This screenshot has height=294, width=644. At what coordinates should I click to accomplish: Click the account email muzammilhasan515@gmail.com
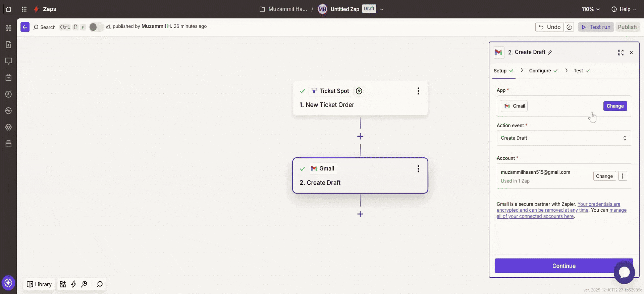[535, 172]
